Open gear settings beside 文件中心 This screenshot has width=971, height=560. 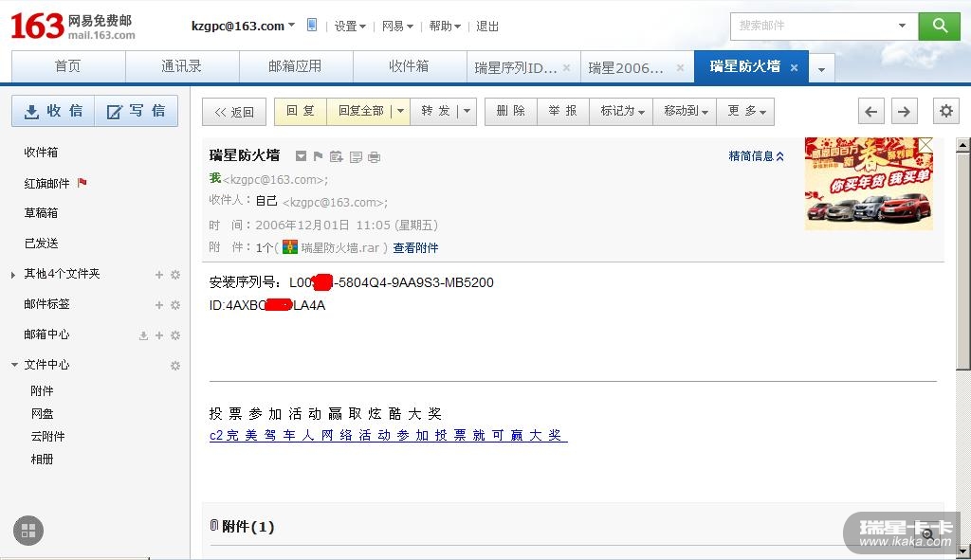pos(175,366)
